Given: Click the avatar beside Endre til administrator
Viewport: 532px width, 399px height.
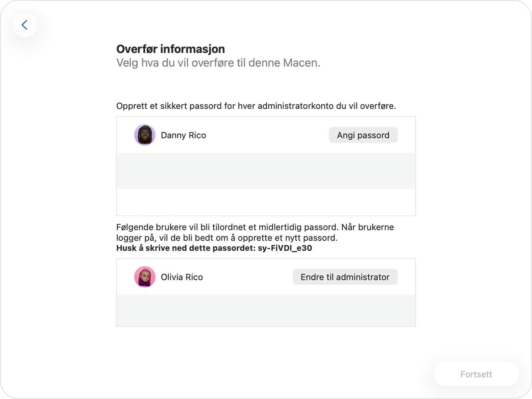Looking at the screenshot, I should tap(145, 277).
